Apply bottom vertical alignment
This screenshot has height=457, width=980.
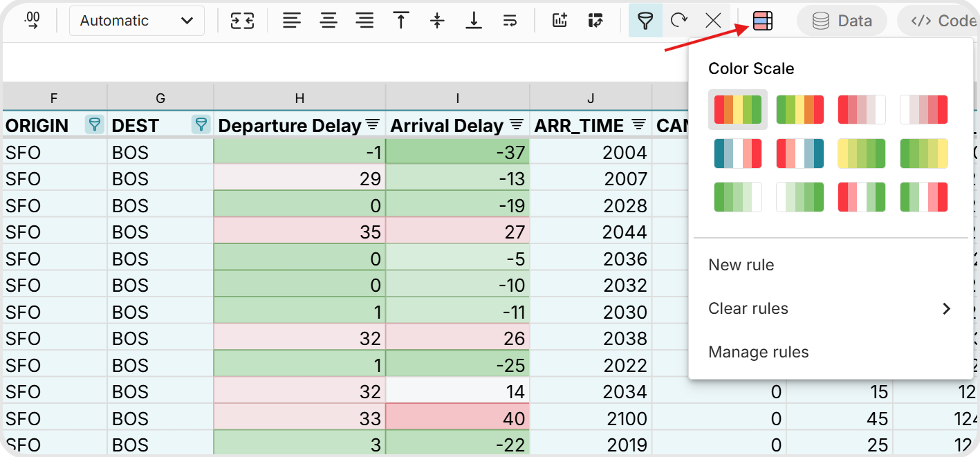pyautogui.click(x=474, y=20)
